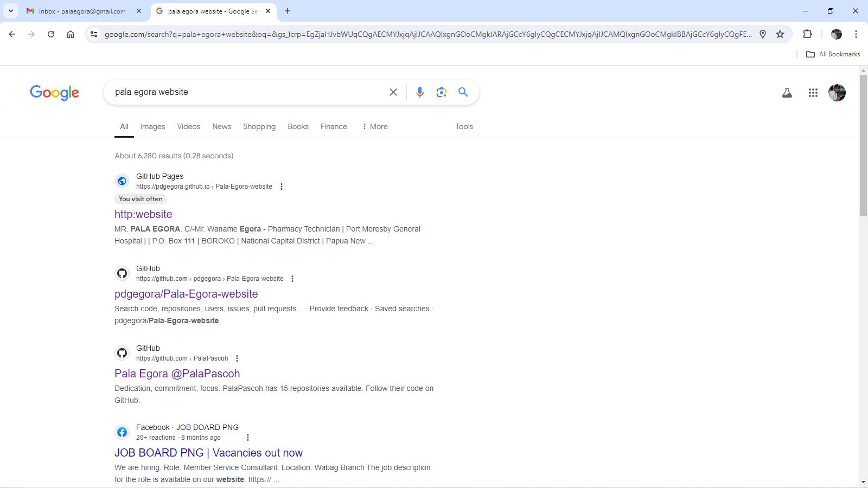
Task: Open the Google apps grid
Action: pos(813,93)
